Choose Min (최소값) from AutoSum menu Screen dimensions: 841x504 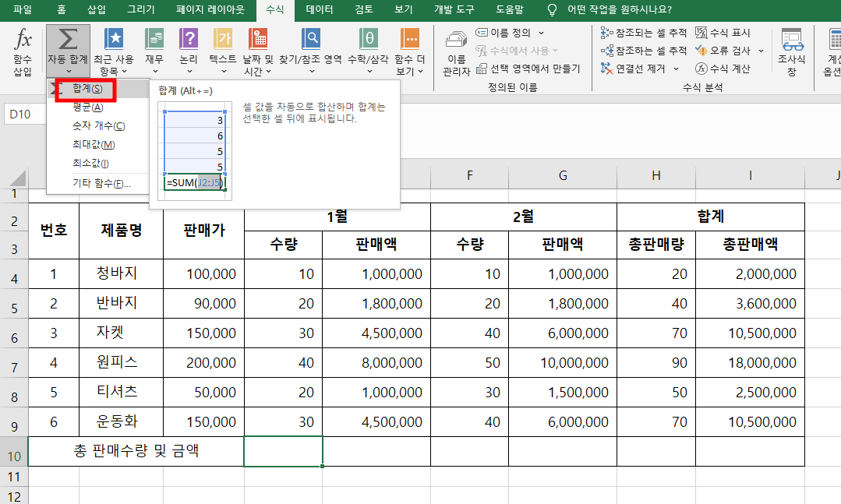(98, 163)
